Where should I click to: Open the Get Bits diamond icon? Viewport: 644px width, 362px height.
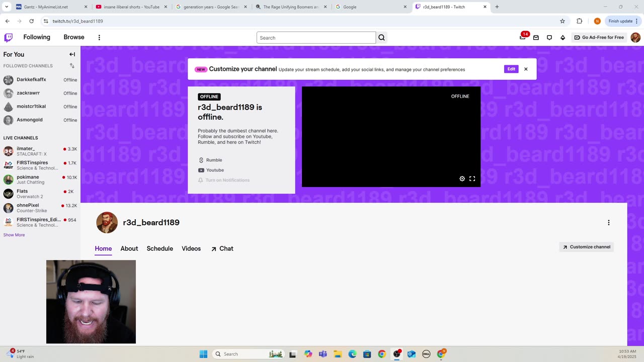click(x=562, y=37)
